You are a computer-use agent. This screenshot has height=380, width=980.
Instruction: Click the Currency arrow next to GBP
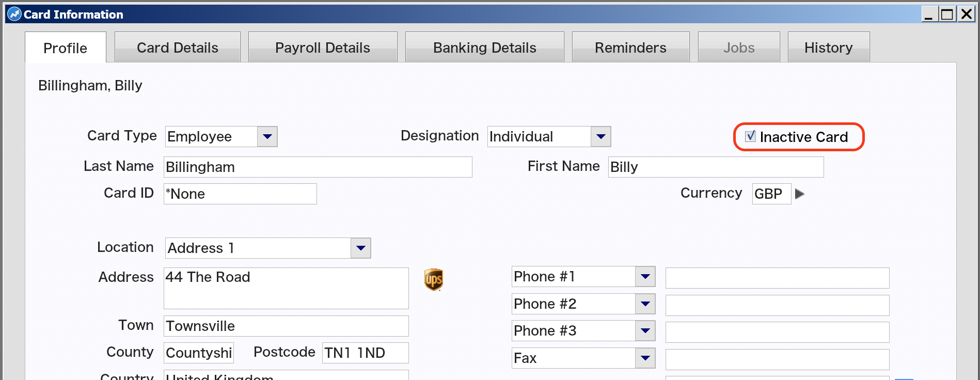[800, 194]
